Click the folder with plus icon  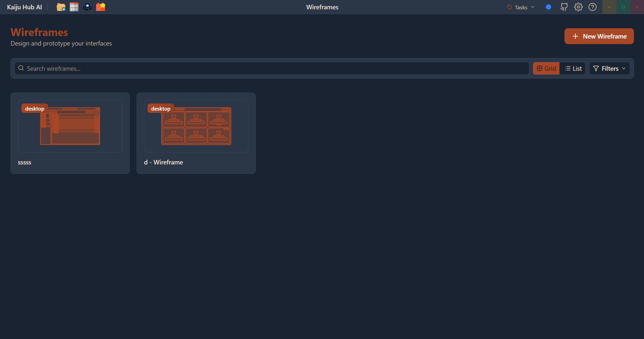[61, 7]
